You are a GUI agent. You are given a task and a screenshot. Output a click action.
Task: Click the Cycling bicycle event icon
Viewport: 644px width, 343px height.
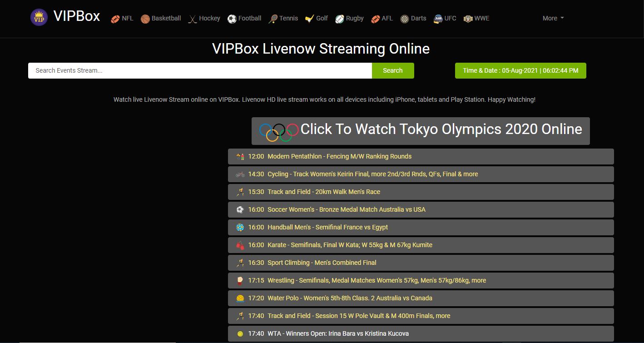point(240,174)
